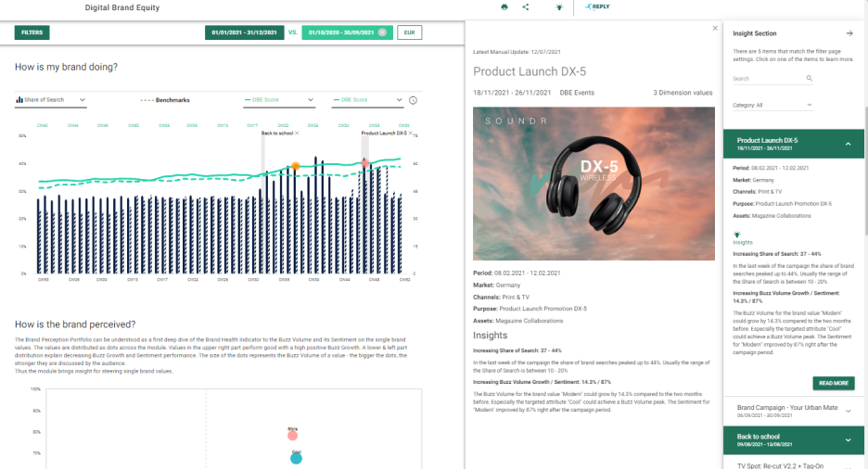Click the teal Cool dot in perception chart
Image resolution: width=868 pixels, height=470 pixels.
click(x=296, y=458)
